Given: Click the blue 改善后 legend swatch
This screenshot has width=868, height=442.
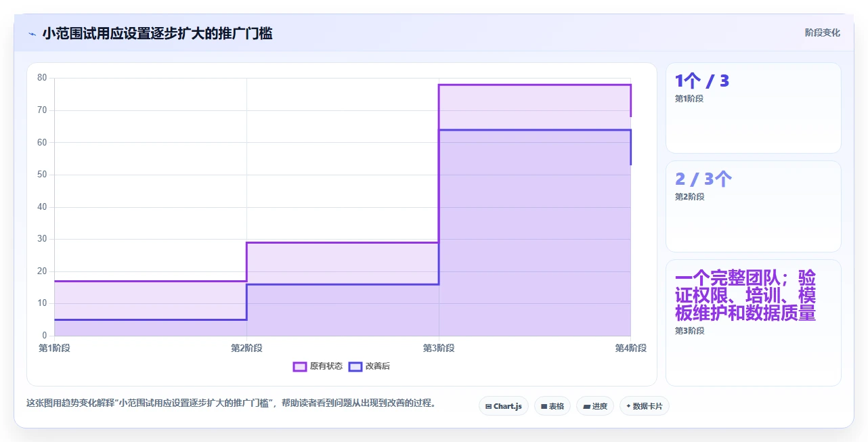Looking at the screenshot, I should (x=355, y=366).
